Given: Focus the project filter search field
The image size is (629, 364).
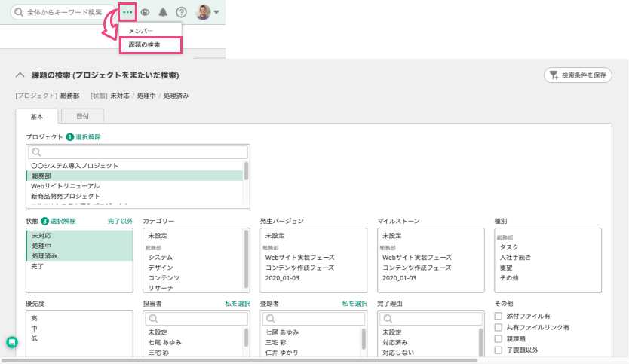Looking at the screenshot, I should tap(137, 152).
